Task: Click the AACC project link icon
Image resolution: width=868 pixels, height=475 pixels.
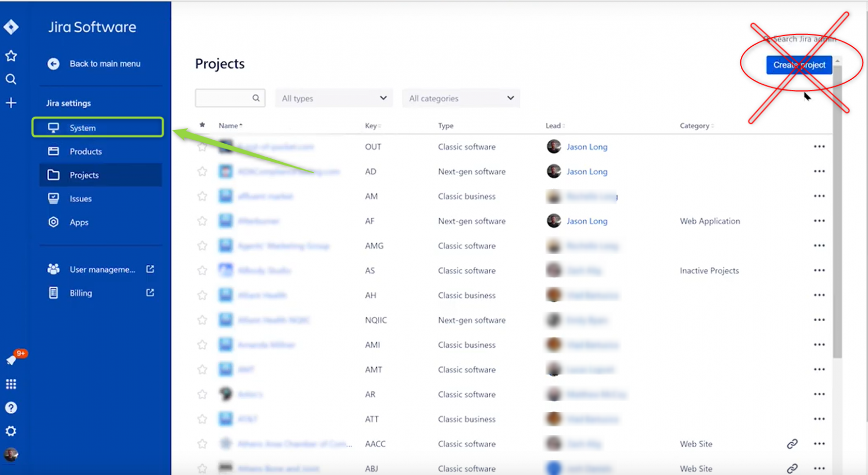Action: click(x=792, y=444)
